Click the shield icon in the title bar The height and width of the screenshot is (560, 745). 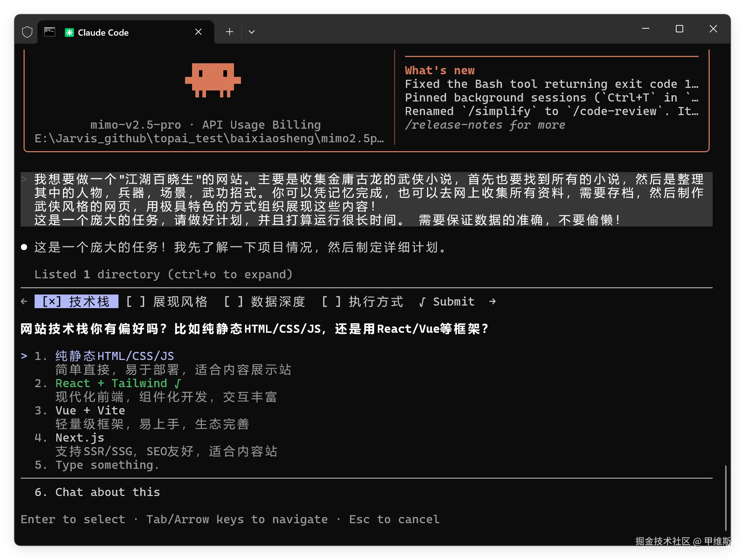pyautogui.click(x=27, y=32)
